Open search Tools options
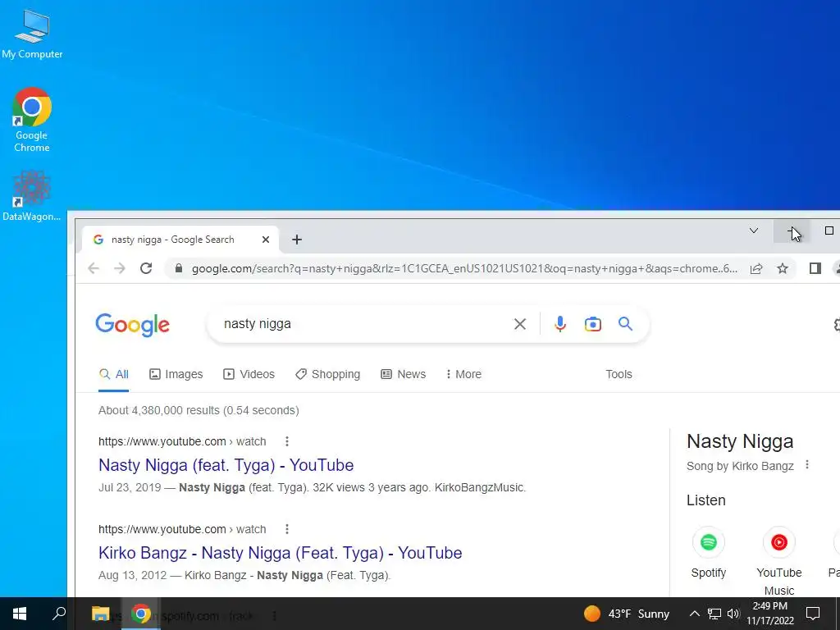The height and width of the screenshot is (630, 840). pos(619,374)
